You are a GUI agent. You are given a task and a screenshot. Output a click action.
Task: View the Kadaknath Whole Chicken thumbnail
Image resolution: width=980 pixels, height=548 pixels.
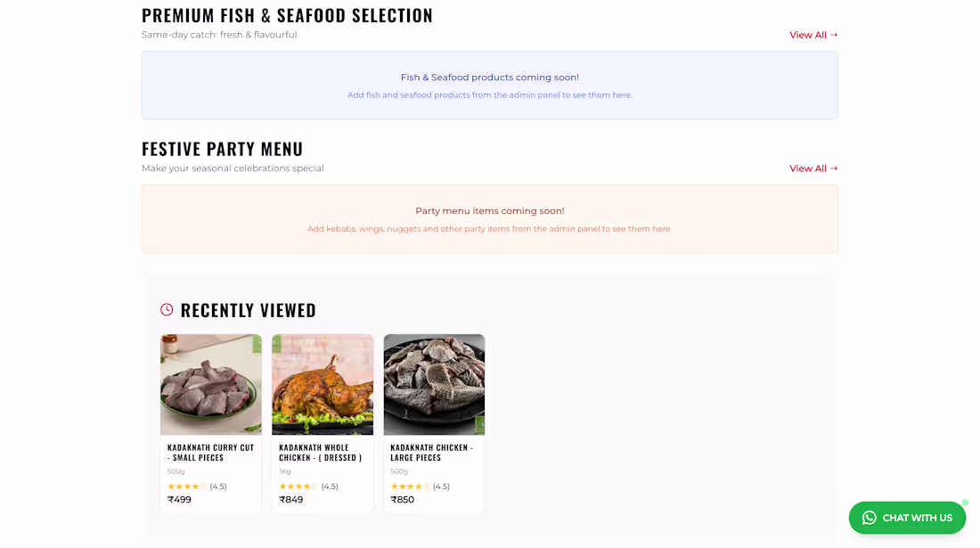pos(323,384)
